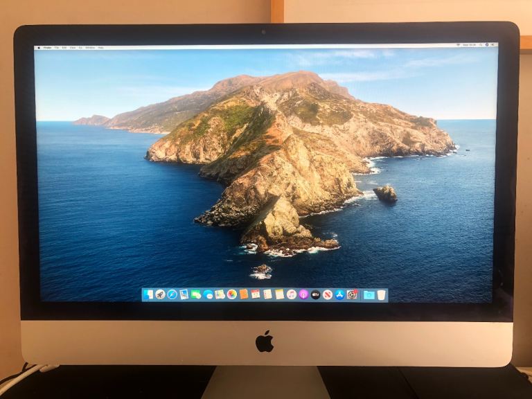Open the Help menu
This screenshot has height=399, width=532.
pos(100,48)
